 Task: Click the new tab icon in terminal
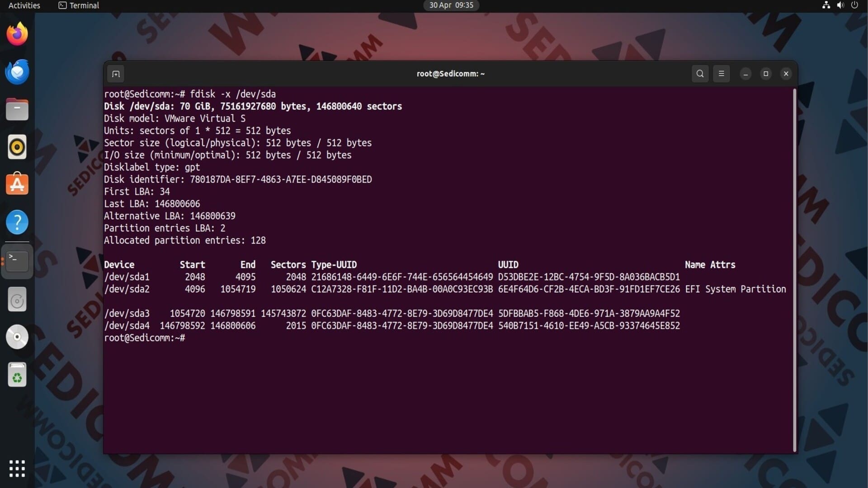pyautogui.click(x=116, y=74)
